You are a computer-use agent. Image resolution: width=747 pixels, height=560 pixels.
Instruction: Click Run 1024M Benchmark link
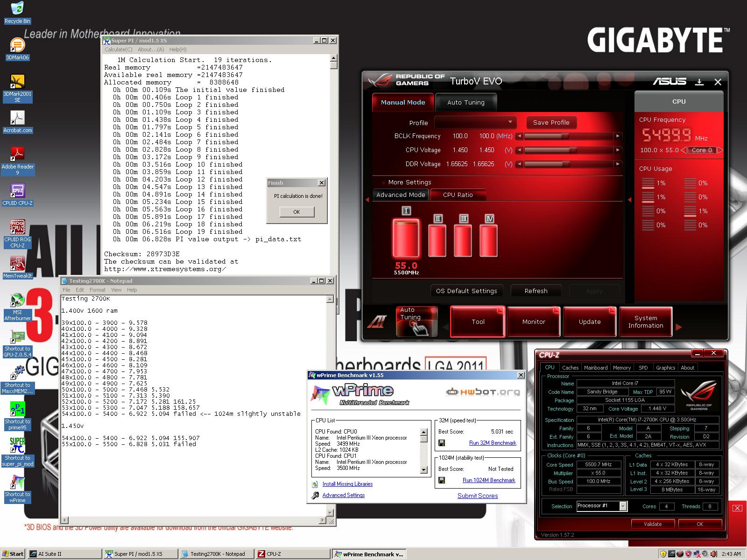[489, 480]
